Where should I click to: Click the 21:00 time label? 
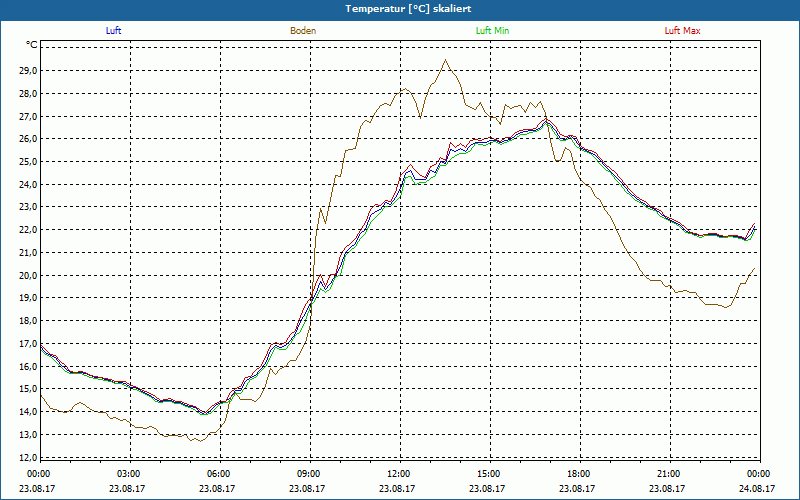click(x=670, y=474)
